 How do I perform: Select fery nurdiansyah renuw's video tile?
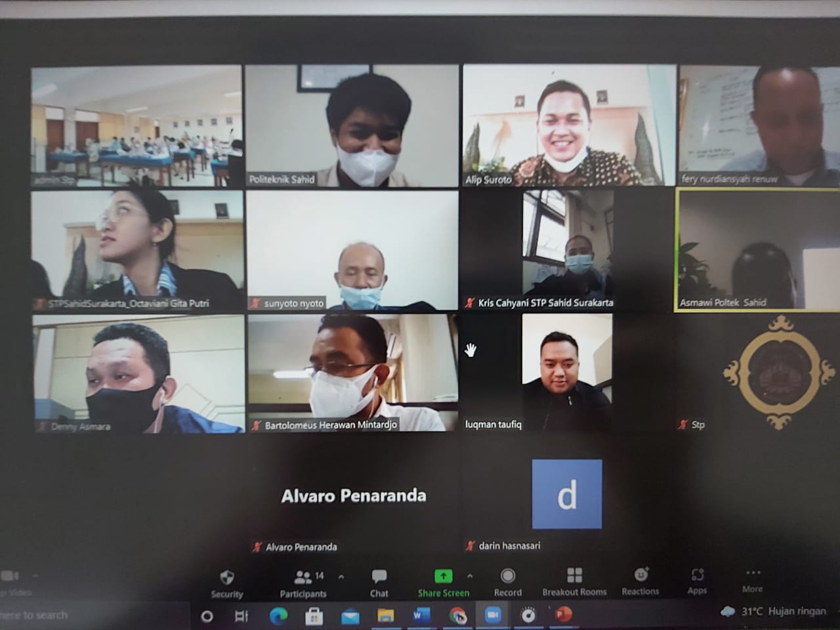(759, 125)
